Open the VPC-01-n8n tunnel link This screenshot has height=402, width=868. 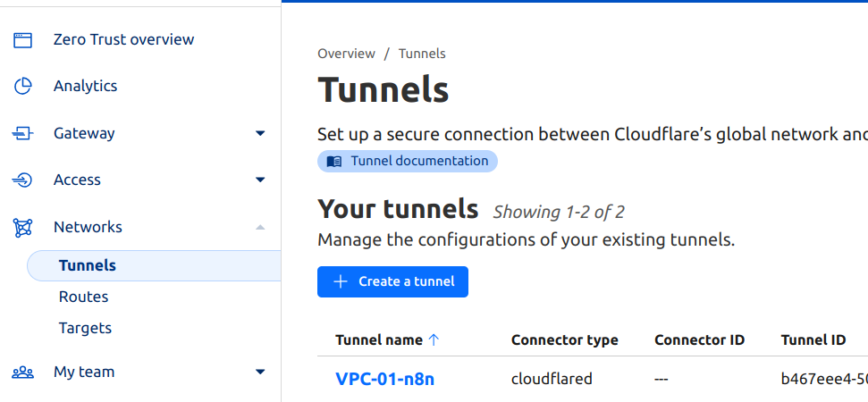point(384,379)
